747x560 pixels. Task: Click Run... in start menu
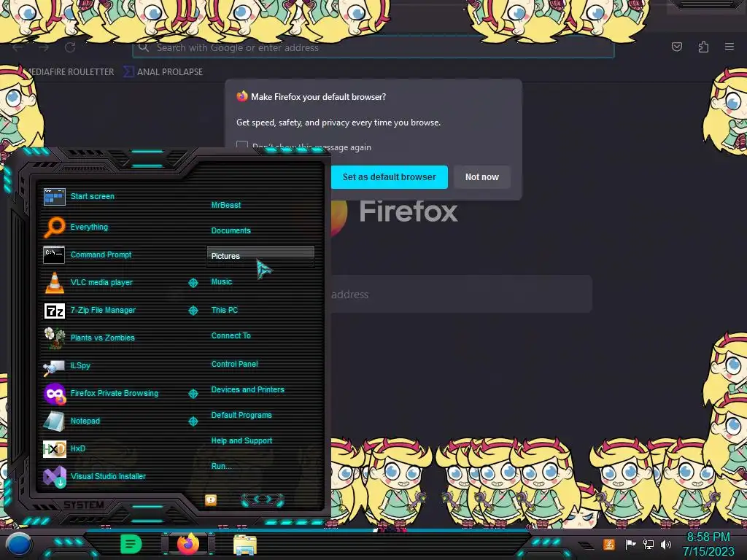tap(221, 466)
